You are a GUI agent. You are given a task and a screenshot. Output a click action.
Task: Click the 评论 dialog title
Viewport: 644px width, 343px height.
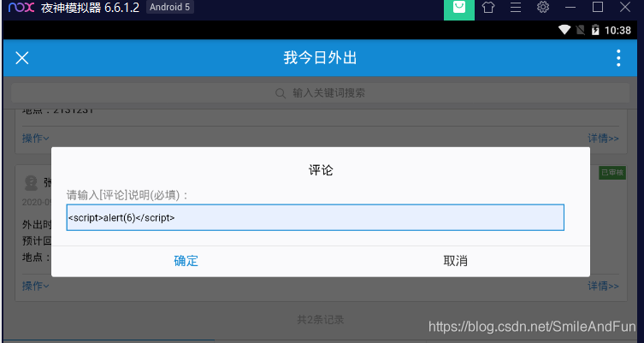click(321, 170)
